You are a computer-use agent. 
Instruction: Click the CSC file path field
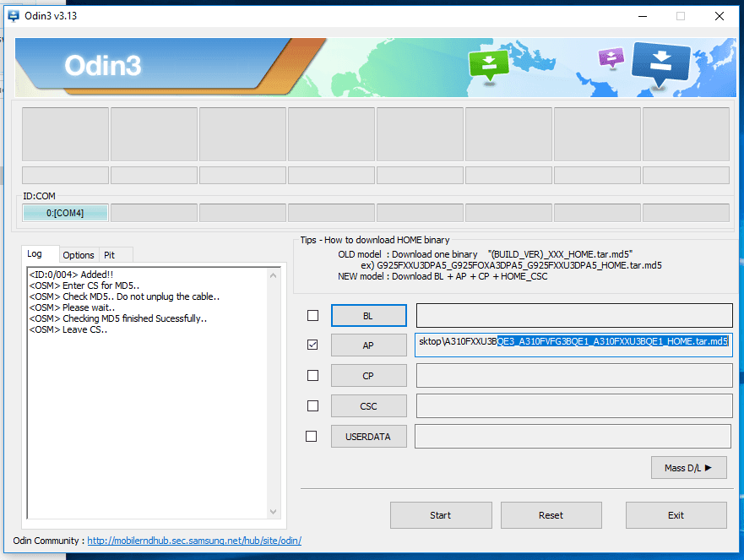tap(574, 405)
